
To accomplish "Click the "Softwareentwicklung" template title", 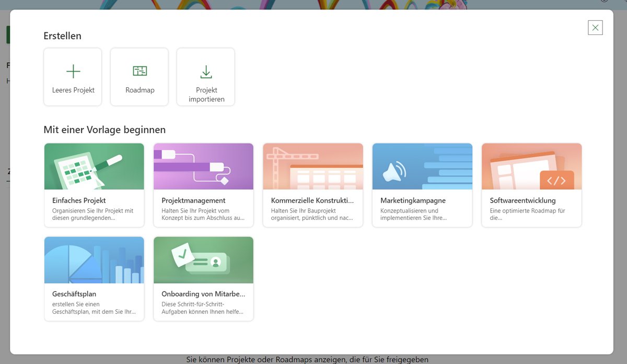I will tap(522, 201).
